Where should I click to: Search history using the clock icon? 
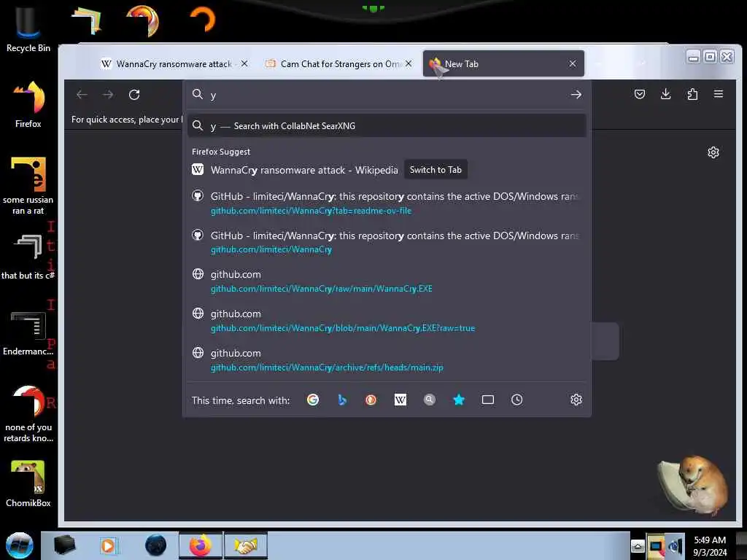pyautogui.click(x=517, y=400)
